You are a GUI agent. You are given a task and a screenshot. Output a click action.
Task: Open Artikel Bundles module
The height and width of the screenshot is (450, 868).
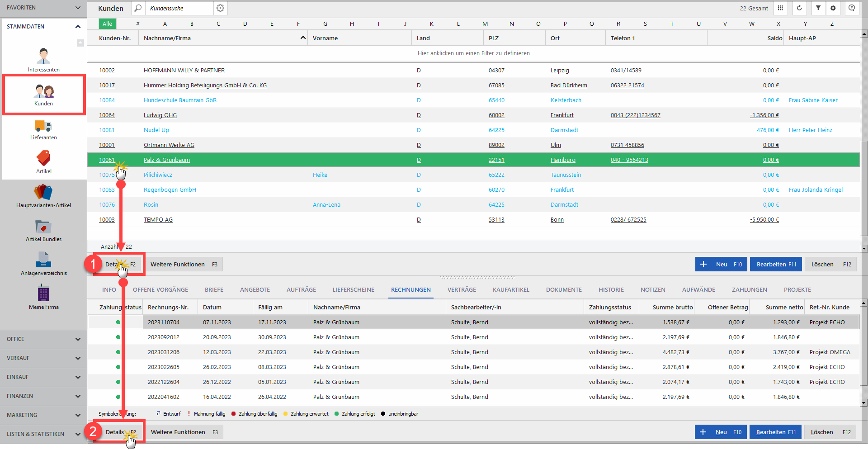(44, 230)
